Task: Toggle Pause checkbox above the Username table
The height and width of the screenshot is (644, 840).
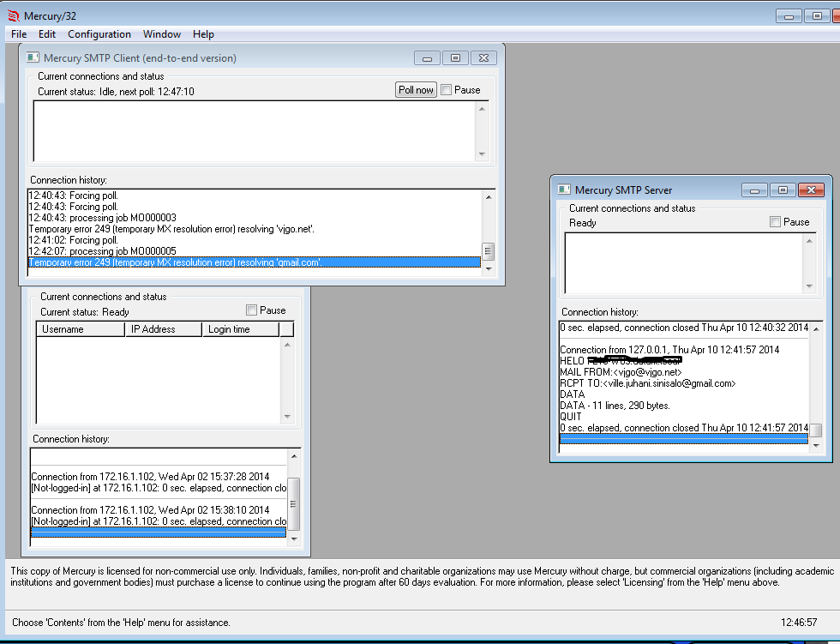Action: pyautogui.click(x=251, y=310)
